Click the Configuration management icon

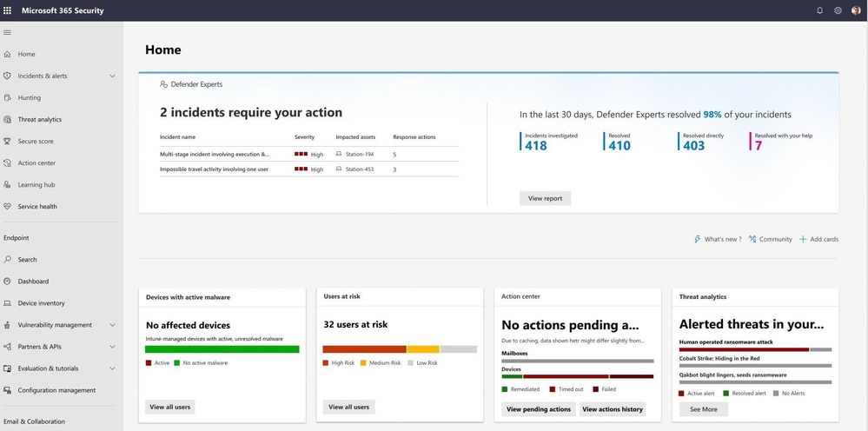tap(7, 390)
